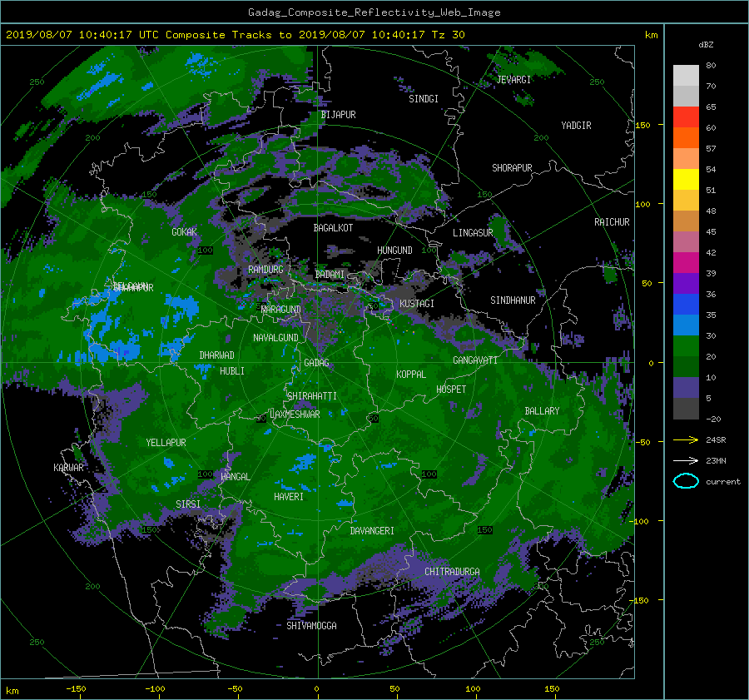Click the HAVERI city label
749x700 pixels.
[x=289, y=497]
